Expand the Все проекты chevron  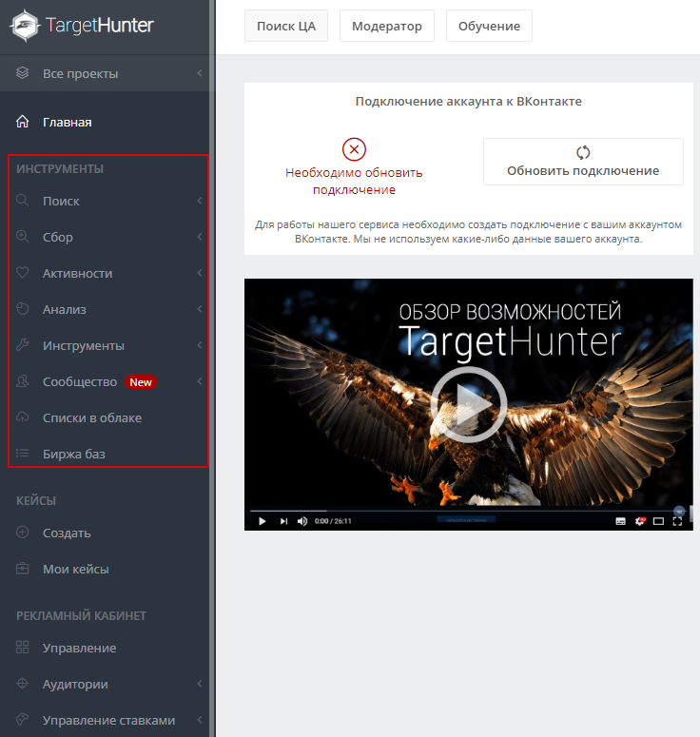(x=200, y=73)
